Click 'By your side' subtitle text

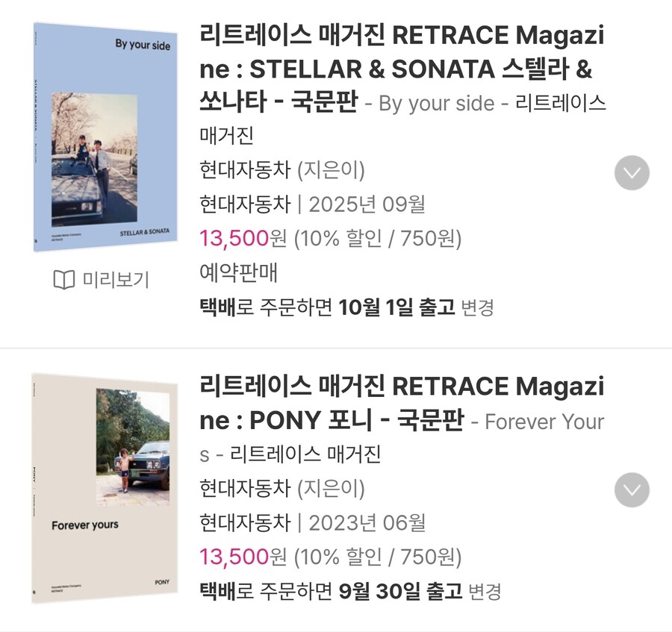coord(436,104)
